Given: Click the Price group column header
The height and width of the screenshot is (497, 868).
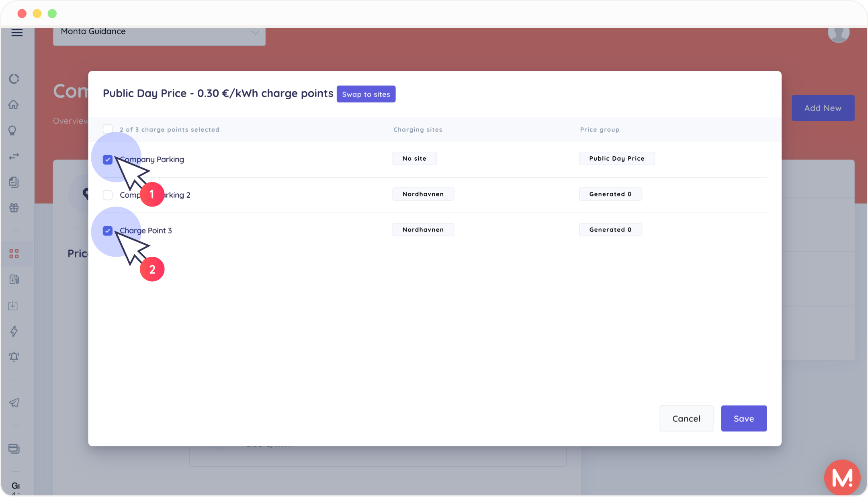Looking at the screenshot, I should 600,130.
